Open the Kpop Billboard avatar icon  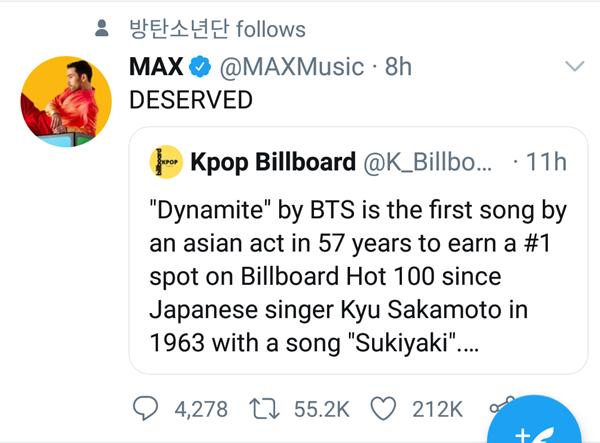click(x=165, y=162)
